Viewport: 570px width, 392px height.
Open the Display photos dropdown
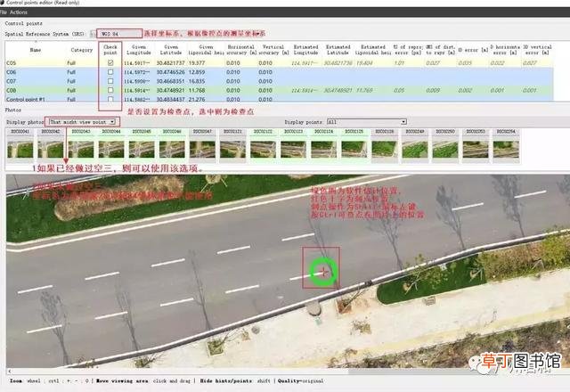tap(82, 122)
